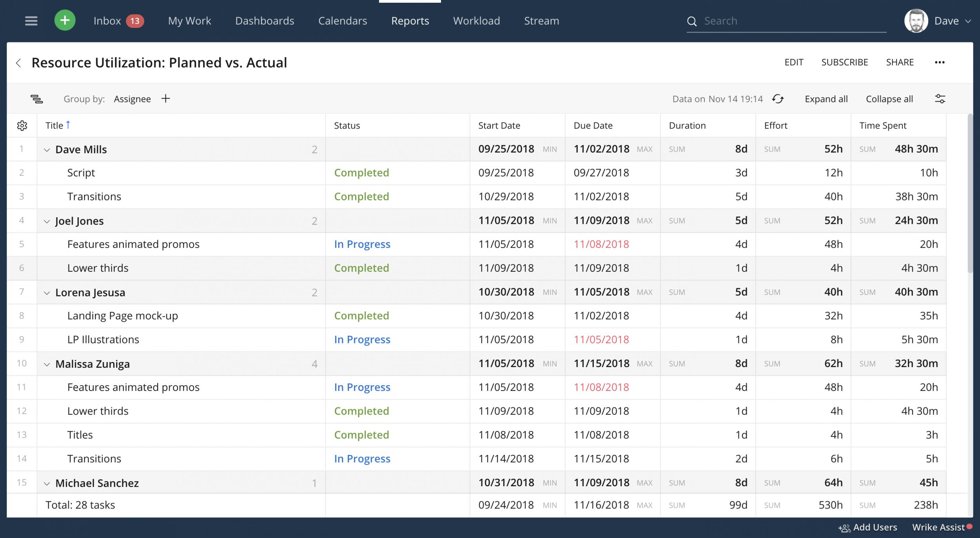The height and width of the screenshot is (538, 980).
Task: Add another grouping with the plus next to Assignee
Action: click(x=165, y=99)
